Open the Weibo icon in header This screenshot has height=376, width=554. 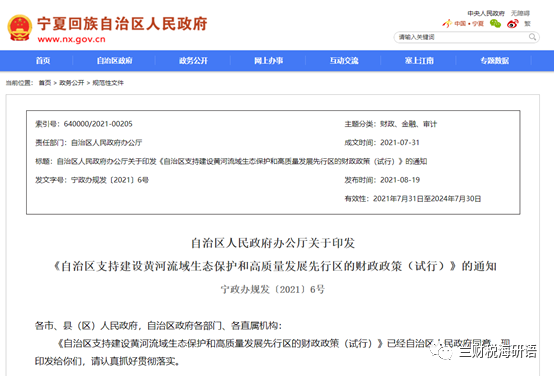point(512,24)
